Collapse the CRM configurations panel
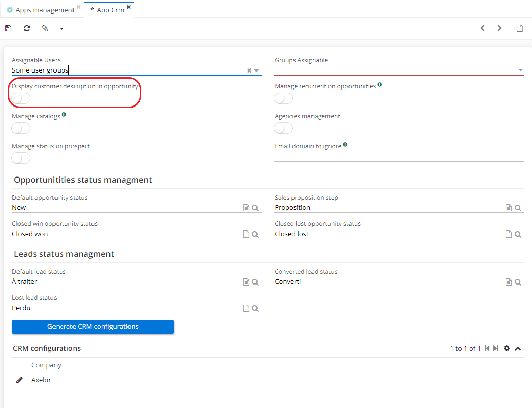The height and width of the screenshot is (408, 532). 518,348
